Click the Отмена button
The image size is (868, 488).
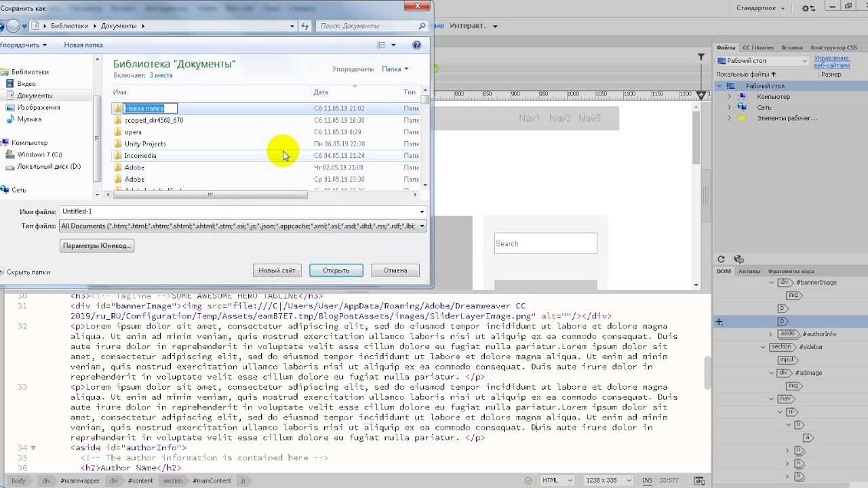pyautogui.click(x=395, y=270)
